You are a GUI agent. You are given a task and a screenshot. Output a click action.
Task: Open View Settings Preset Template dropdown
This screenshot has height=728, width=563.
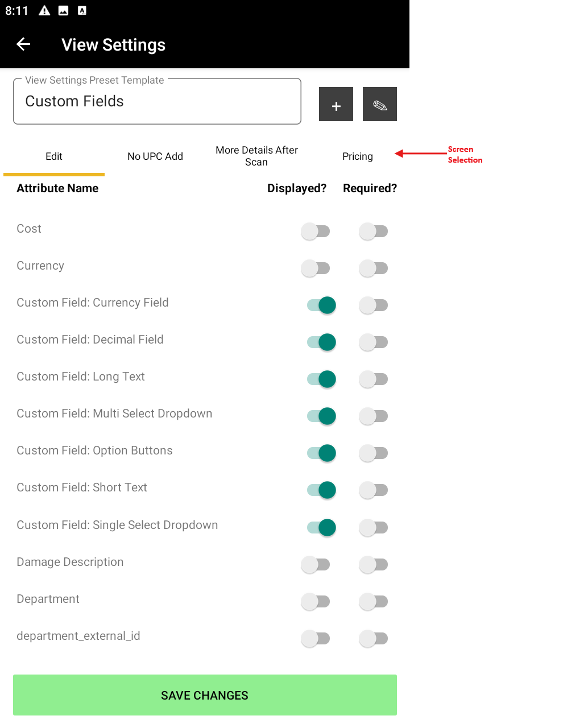point(157,101)
